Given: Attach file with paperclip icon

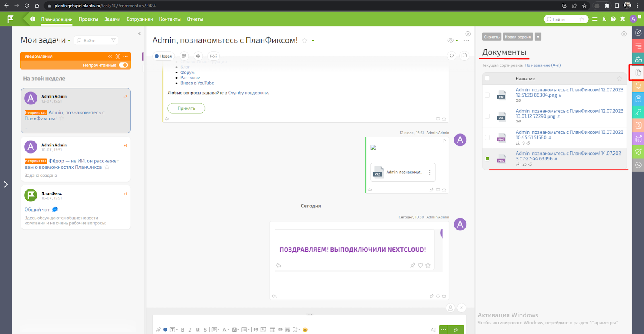Looking at the screenshot, I should 158,330.
